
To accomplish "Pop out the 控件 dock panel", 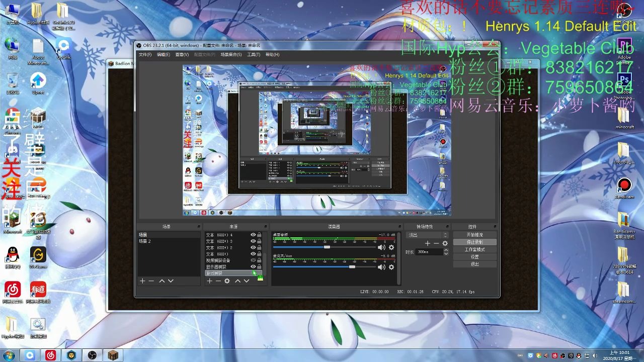I will pos(495,227).
